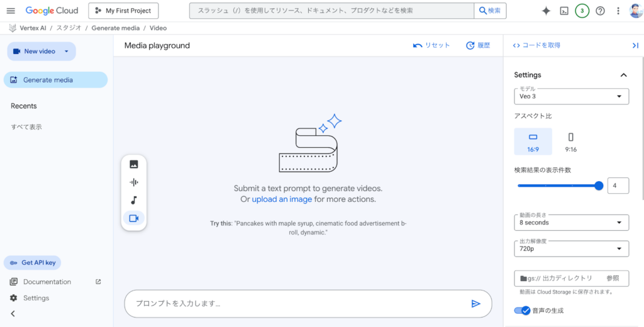Click the upload an image link
644x327 pixels.
pyautogui.click(x=282, y=199)
